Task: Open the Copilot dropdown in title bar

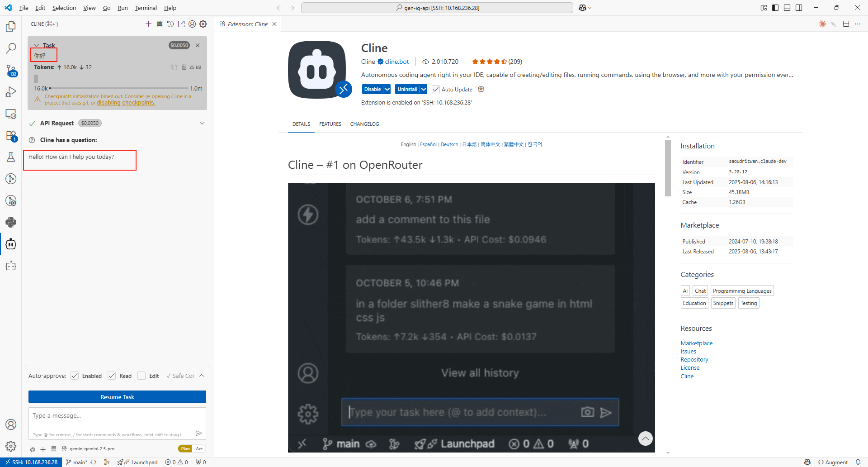Action: (585, 8)
